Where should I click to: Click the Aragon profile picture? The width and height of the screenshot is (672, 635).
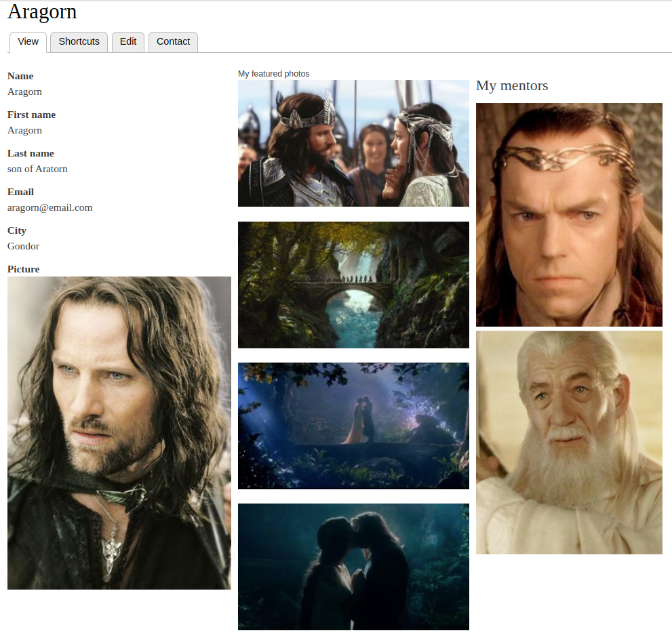pos(119,433)
